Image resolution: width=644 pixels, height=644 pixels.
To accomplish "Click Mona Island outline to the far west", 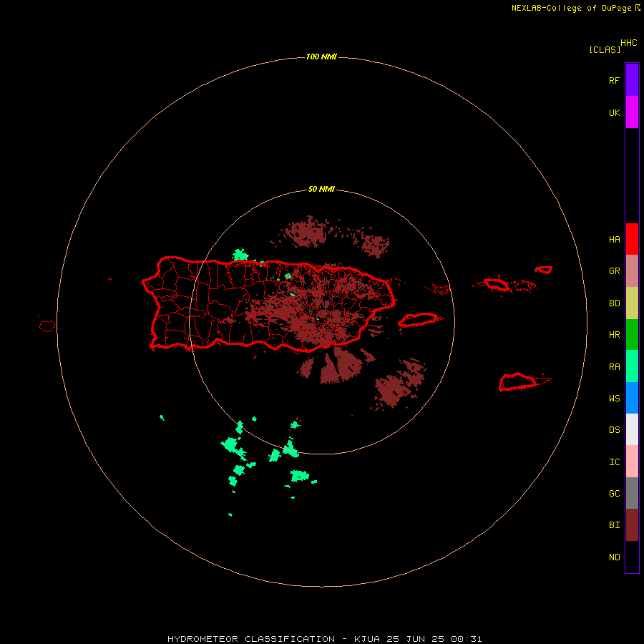I will 47,326.
